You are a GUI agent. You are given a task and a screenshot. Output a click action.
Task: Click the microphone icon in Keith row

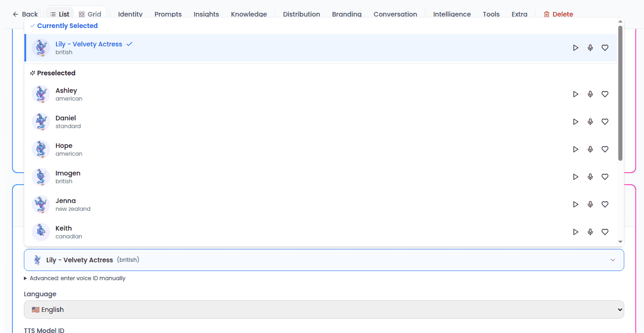[x=590, y=232]
